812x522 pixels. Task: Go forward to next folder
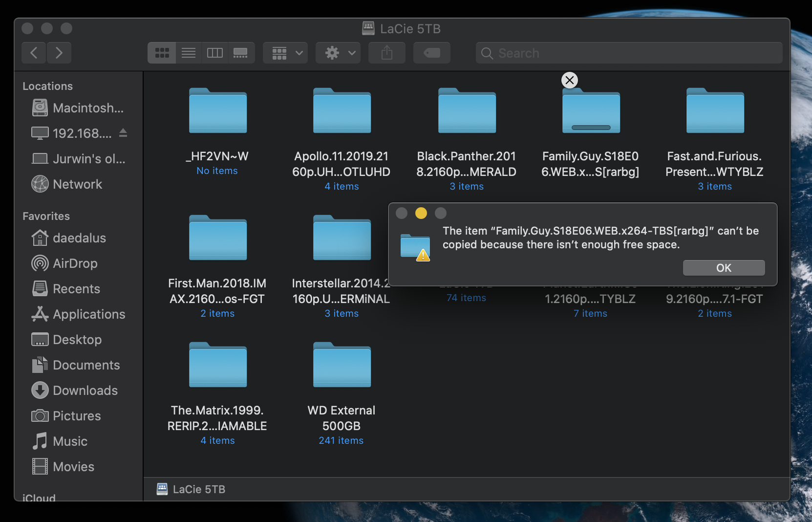59,53
